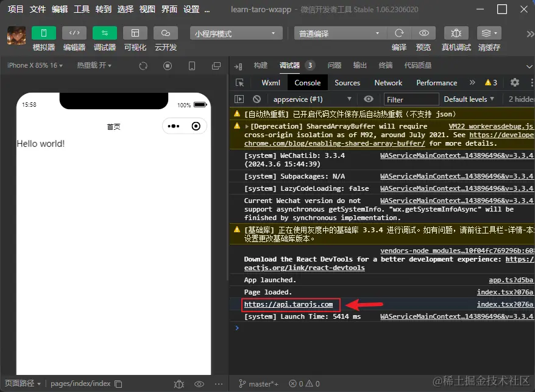This screenshot has height=392, width=535.
Task: Open the 普通编译 compile mode dropdown
Action: [340, 33]
